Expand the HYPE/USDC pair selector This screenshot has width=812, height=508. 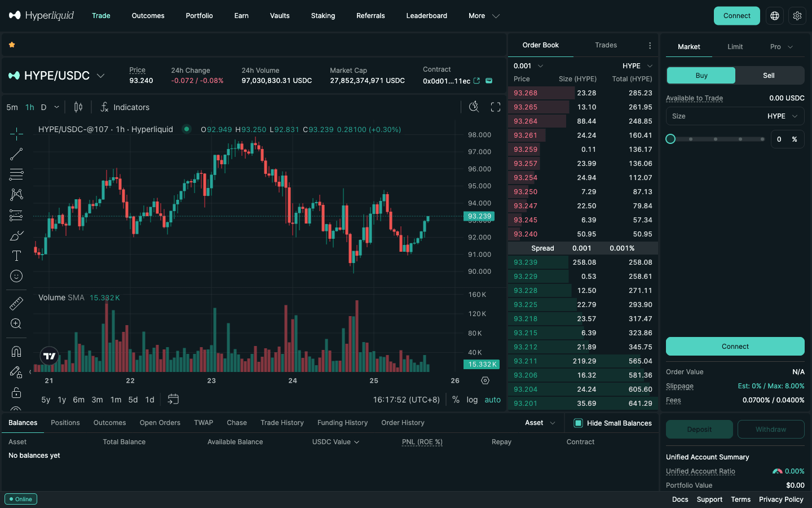[x=56, y=76]
